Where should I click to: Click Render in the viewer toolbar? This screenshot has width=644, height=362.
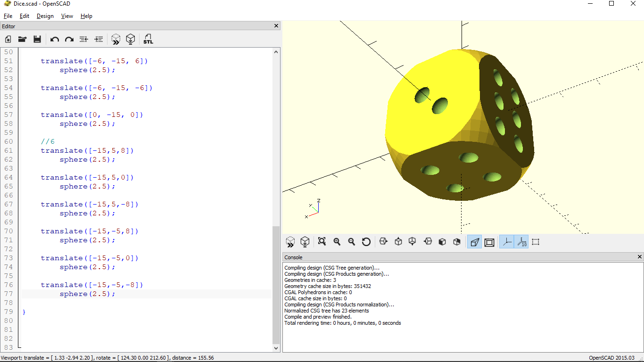[305, 242]
